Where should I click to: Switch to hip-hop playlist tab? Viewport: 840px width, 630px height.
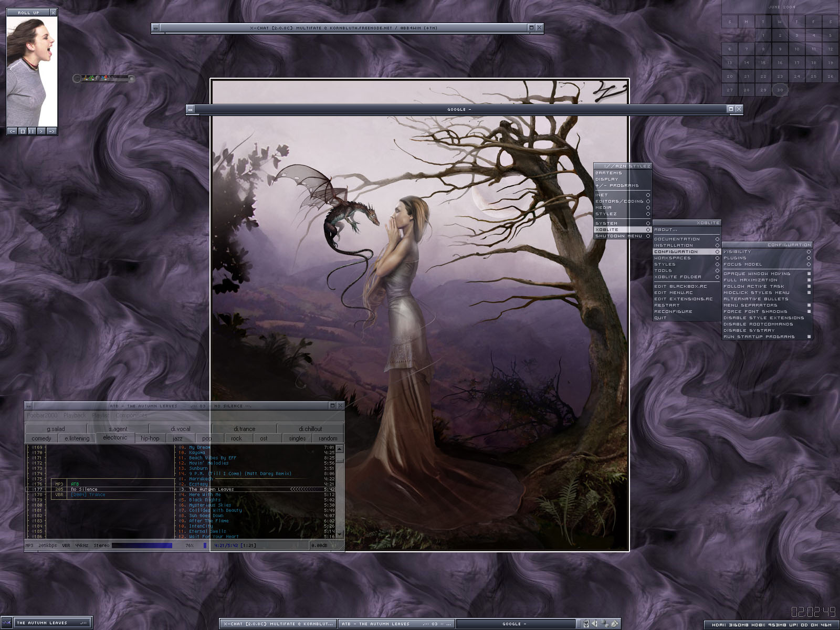coord(150,438)
